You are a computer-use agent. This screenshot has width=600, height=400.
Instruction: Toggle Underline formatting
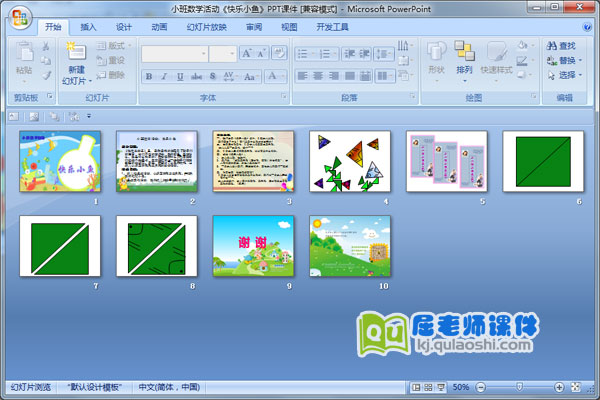tap(180, 77)
